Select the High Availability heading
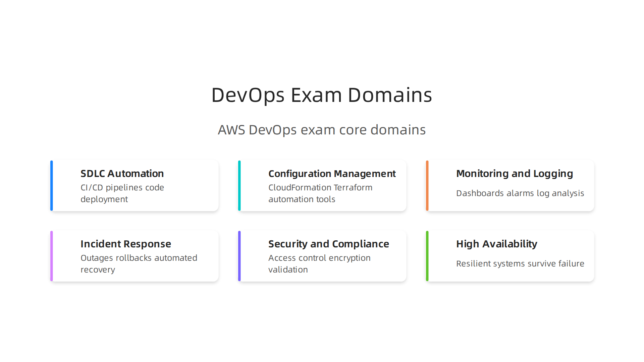The image size is (644, 362). 497,244
